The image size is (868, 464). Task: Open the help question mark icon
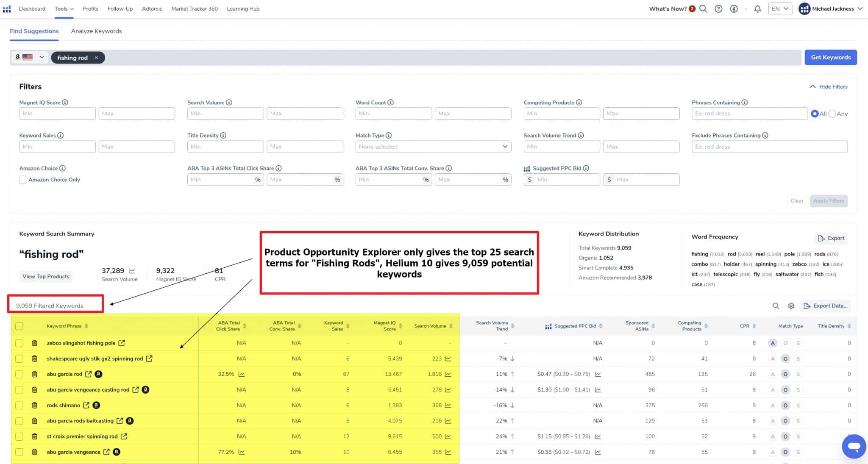[x=718, y=9]
